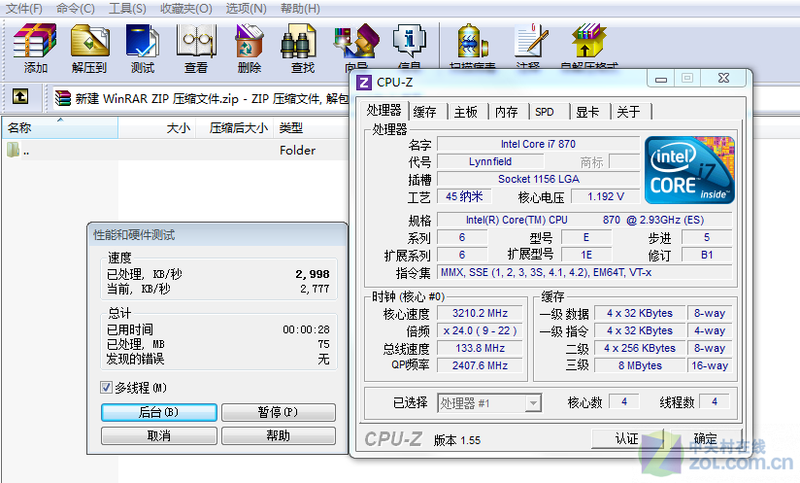Click the "1.192 V" core voltage value
The width and height of the screenshot is (800, 483).
pyautogui.click(x=605, y=196)
